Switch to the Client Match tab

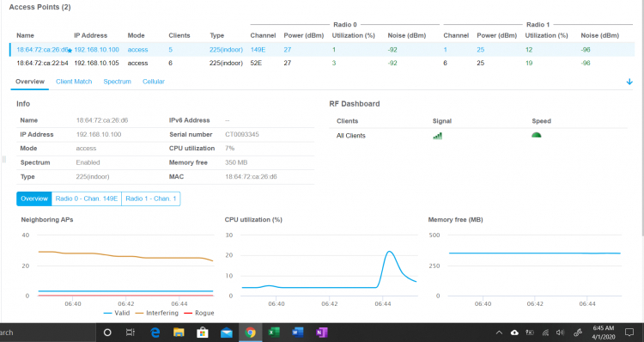click(x=74, y=82)
